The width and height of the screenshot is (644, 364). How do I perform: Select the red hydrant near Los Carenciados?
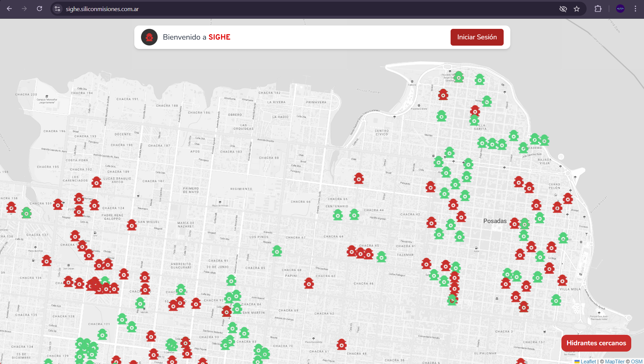(97, 182)
